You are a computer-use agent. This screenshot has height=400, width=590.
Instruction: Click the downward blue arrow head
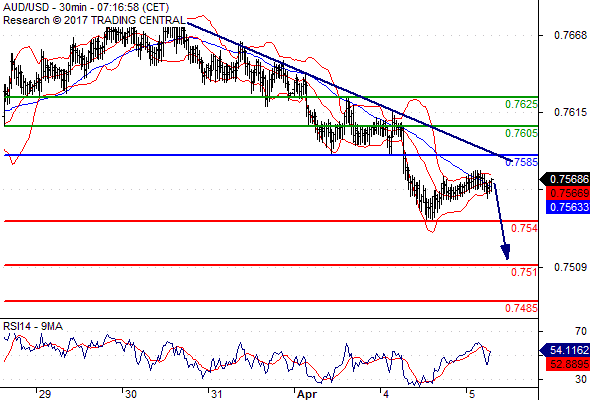click(505, 252)
